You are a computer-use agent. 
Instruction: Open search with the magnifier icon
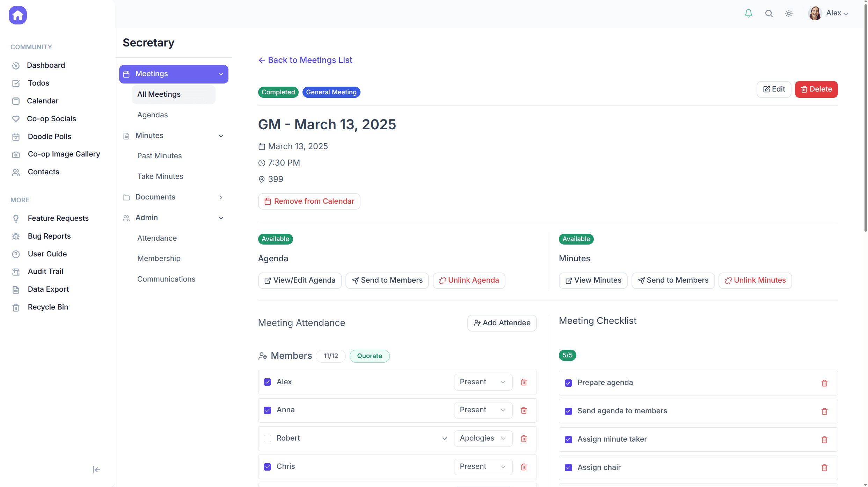(x=768, y=13)
